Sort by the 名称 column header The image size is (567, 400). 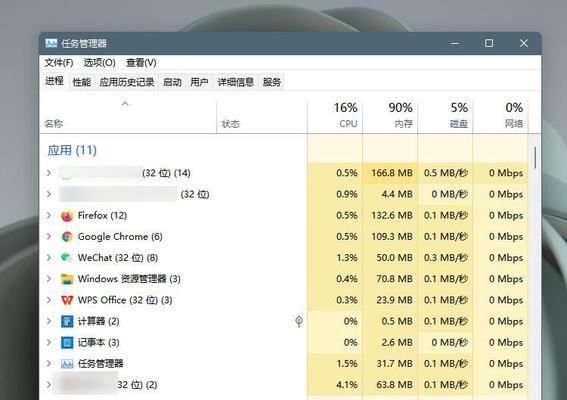tap(128, 116)
